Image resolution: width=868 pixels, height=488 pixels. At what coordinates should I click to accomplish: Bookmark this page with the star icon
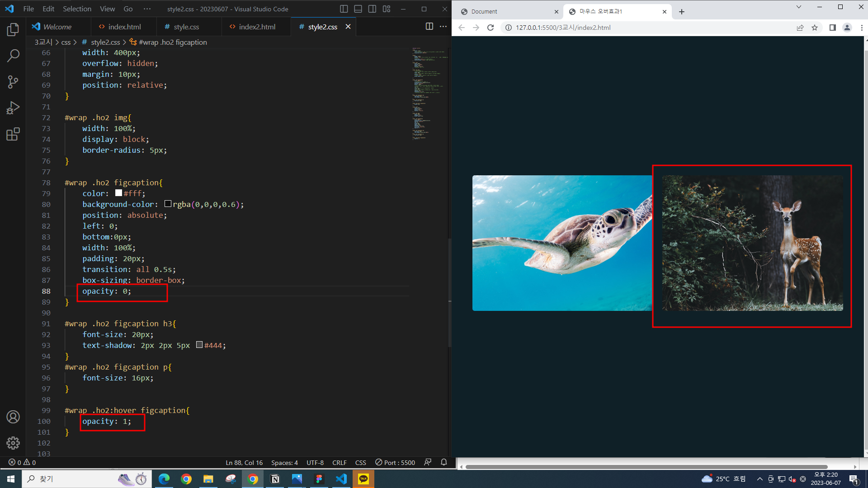815,28
